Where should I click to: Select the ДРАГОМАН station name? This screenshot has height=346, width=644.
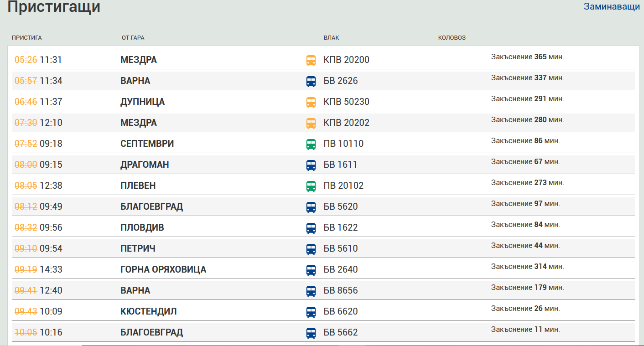click(x=145, y=165)
